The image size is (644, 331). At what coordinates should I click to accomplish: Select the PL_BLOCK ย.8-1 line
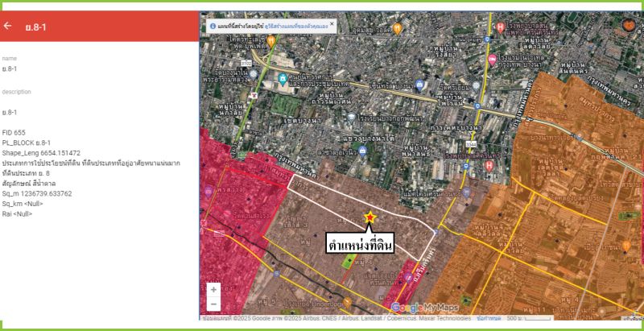[27, 143]
